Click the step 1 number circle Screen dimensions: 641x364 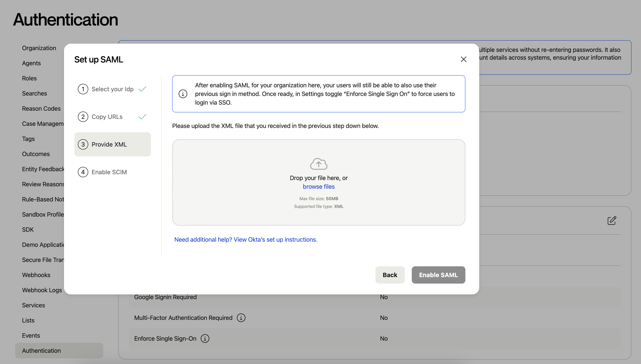(83, 89)
